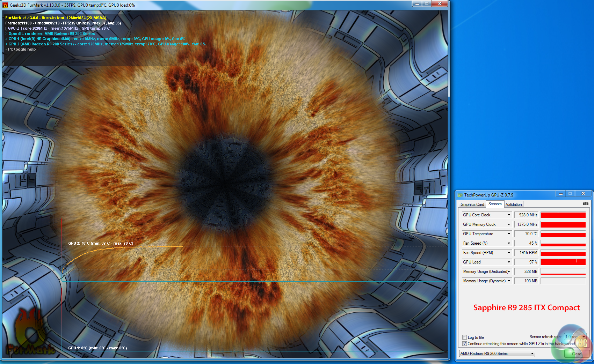Screen dimensions: 594x364
Task: Enable the Log to file checkbox
Action: (464, 337)
